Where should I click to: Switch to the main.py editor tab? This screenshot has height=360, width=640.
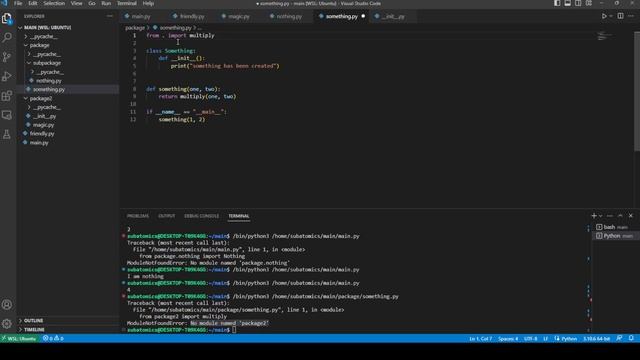(x=141, y=16)
